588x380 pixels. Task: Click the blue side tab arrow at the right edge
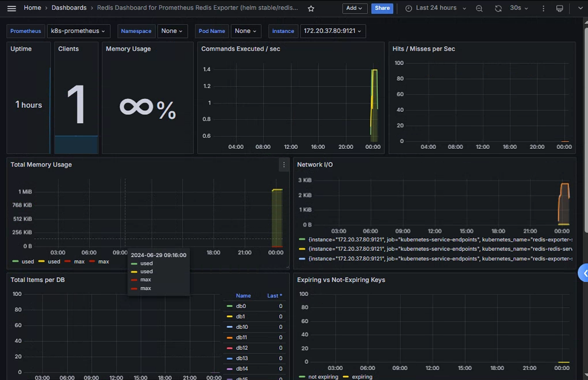[x=583, y=273]
